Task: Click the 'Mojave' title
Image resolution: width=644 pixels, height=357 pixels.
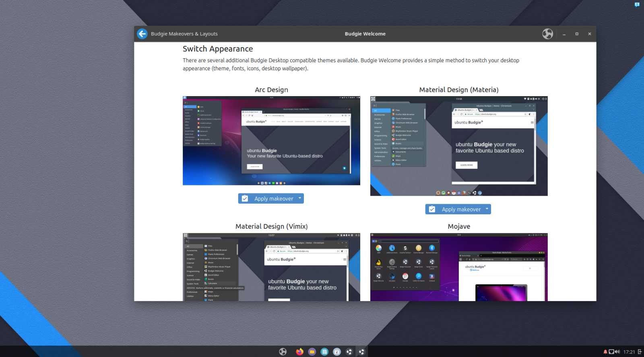Action: (x=459, y=226)
